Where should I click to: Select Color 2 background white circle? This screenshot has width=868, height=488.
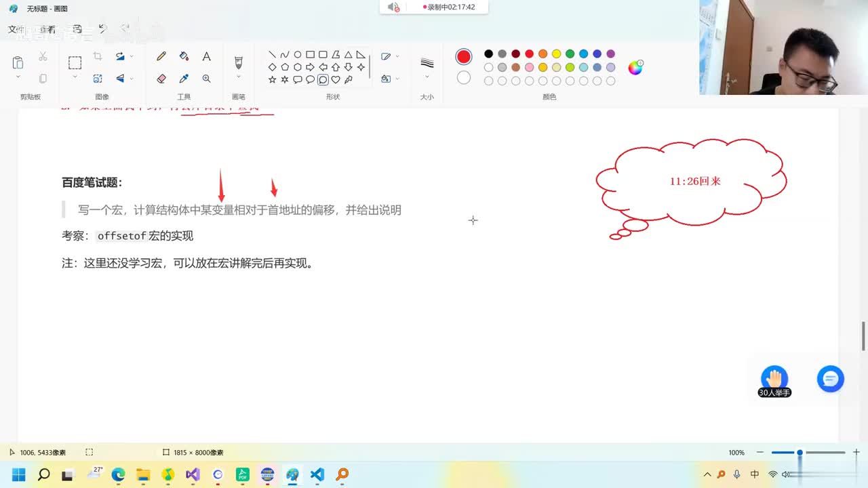(x=464, y=78)
